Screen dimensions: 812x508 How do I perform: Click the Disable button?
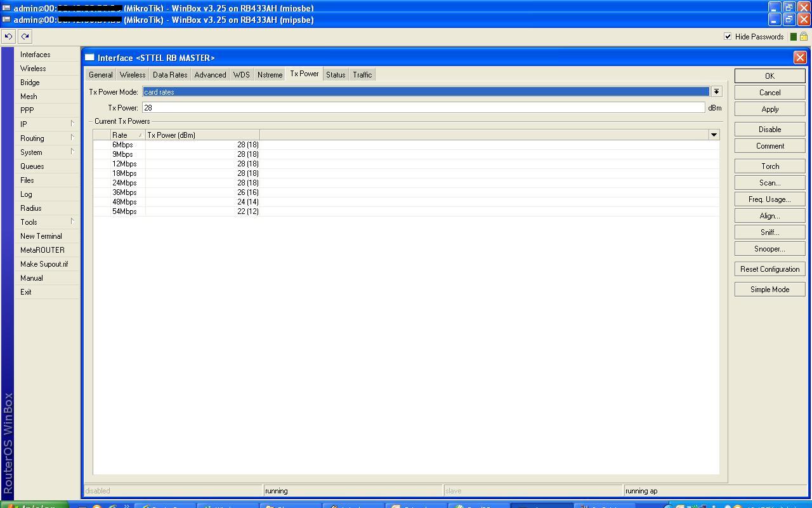[769, 129]
